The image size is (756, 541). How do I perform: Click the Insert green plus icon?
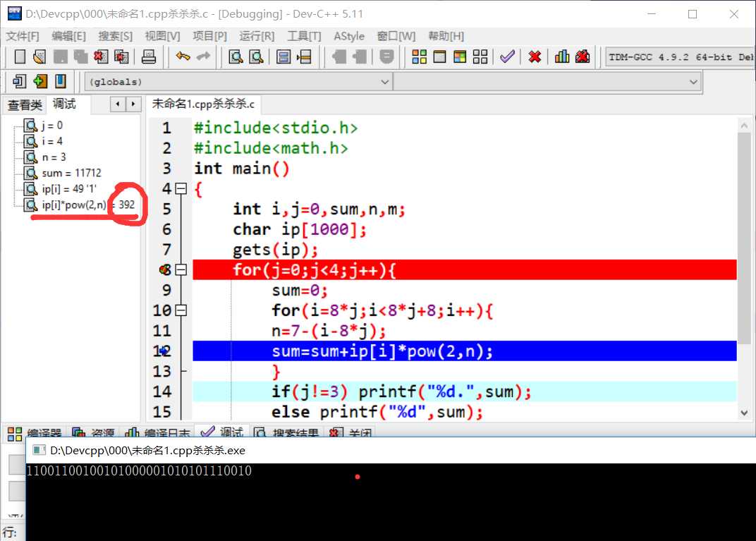[40, 82]
